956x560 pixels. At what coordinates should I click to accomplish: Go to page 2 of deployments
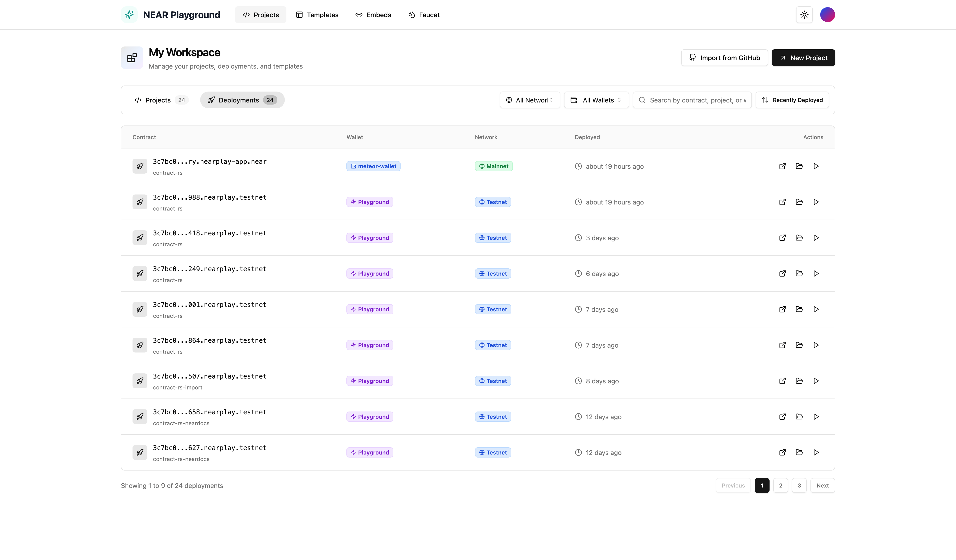tap(780, 485)
